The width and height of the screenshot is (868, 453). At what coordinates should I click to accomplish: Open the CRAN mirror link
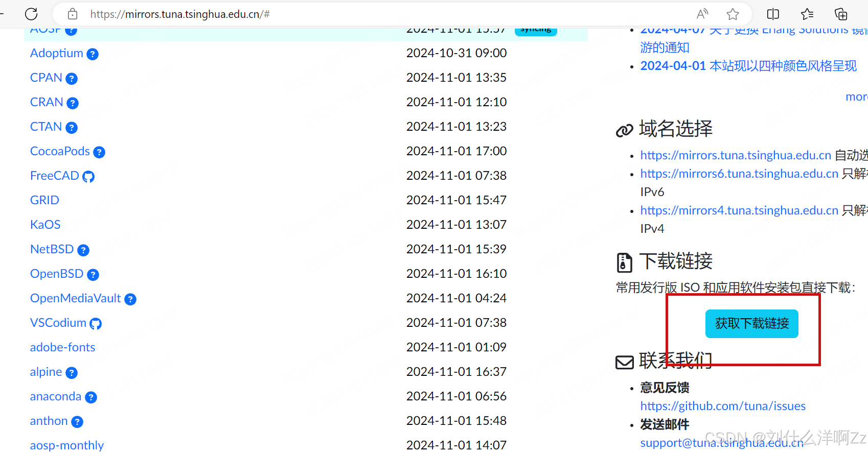pos(47,102)
